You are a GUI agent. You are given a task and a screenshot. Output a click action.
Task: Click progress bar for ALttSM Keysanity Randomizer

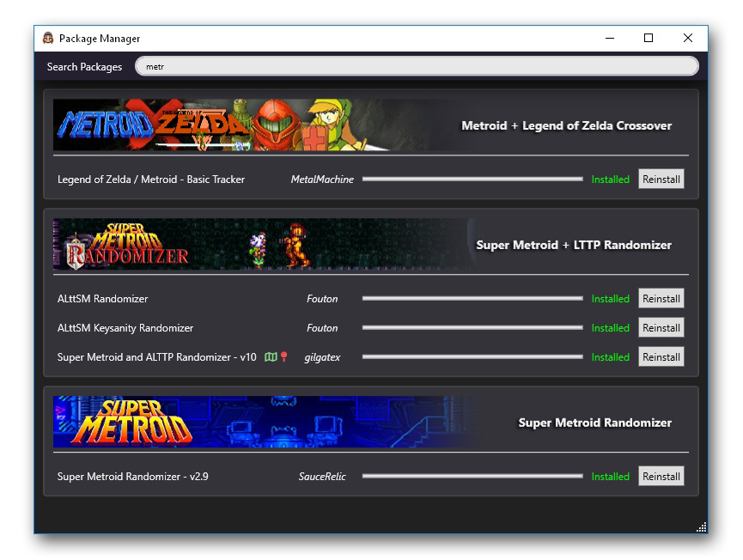pyautogui.click(x=472, y=328)
